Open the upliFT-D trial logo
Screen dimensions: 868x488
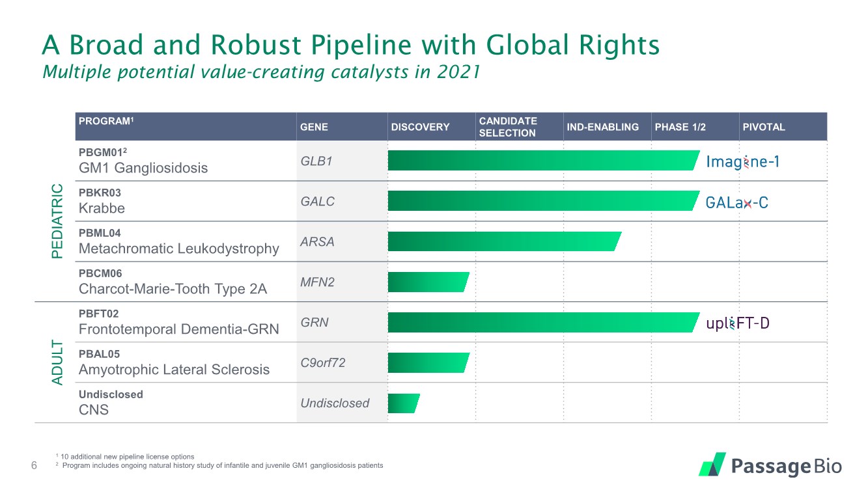point(738,323)
